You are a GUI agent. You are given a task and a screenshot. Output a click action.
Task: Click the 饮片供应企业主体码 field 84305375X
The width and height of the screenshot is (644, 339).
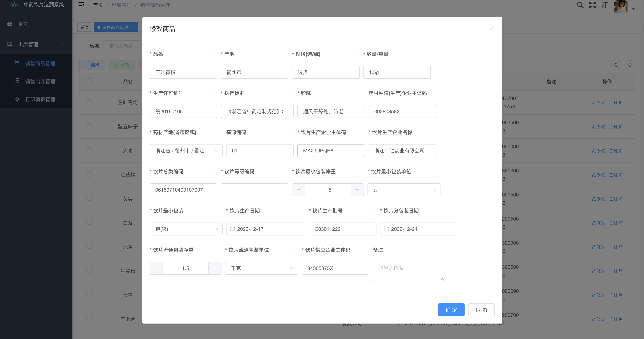coord(335,268)
